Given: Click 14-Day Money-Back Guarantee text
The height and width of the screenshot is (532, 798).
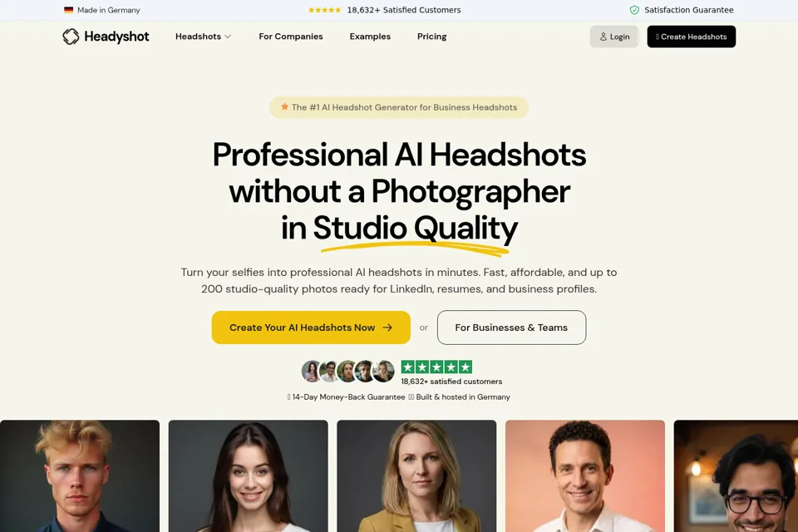Looking at the screenshot, I should pos(348,397).
